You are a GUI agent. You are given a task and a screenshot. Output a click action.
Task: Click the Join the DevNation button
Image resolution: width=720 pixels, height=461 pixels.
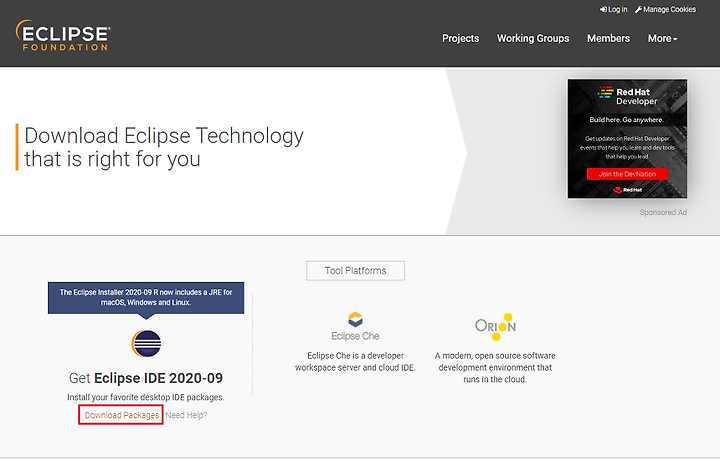click(x=627, y=174)
